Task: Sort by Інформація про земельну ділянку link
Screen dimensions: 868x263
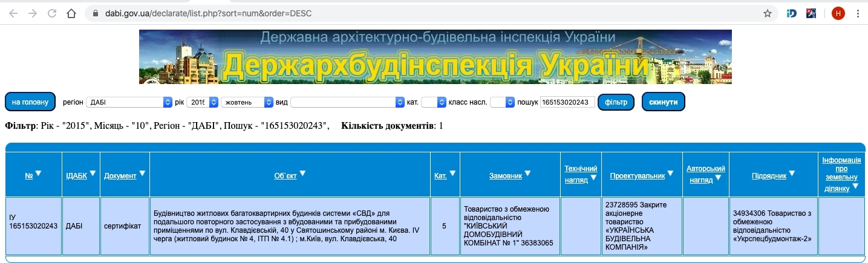Action: [841, 174]
